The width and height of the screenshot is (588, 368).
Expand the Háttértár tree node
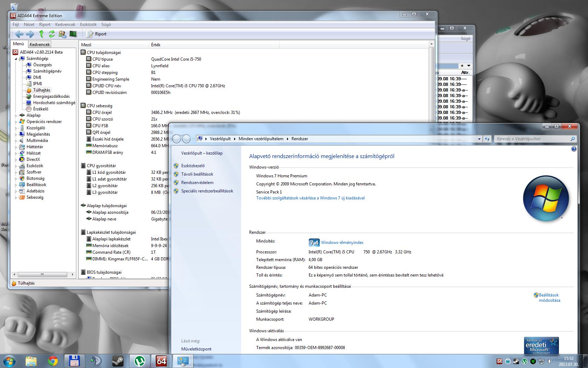(x=16, y=147)
